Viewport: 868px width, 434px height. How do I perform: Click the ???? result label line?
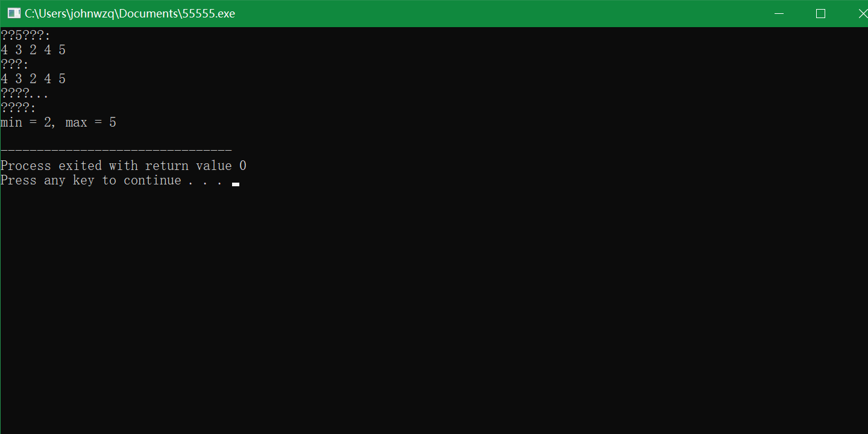pyautogui.click(x=17, y=107)
